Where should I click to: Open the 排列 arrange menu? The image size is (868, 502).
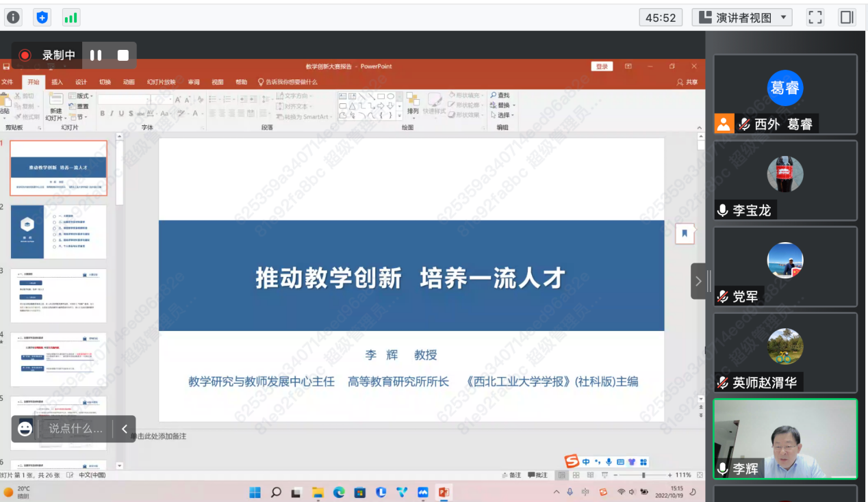413,104
